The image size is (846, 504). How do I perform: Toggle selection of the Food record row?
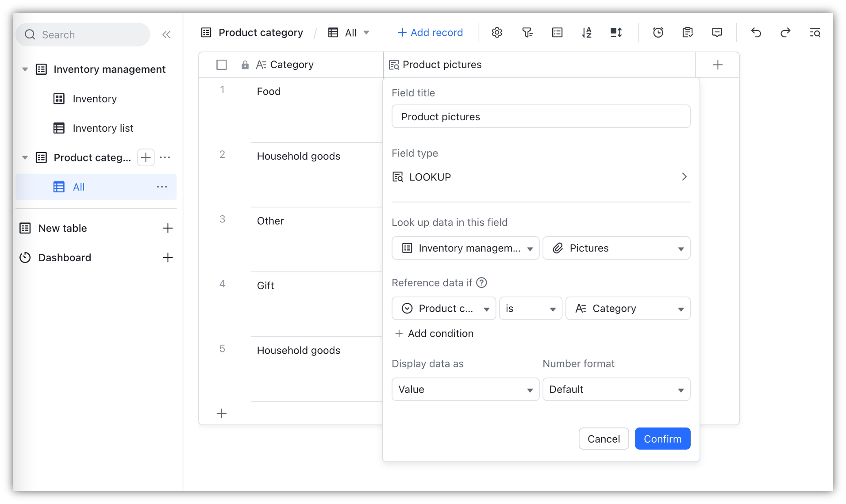coord(222,91)
